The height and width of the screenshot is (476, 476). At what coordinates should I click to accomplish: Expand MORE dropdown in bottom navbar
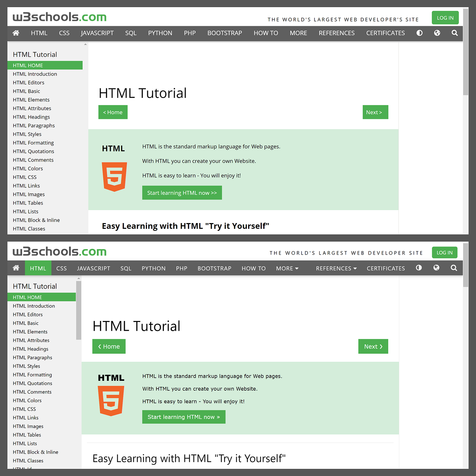pos(287,268)
